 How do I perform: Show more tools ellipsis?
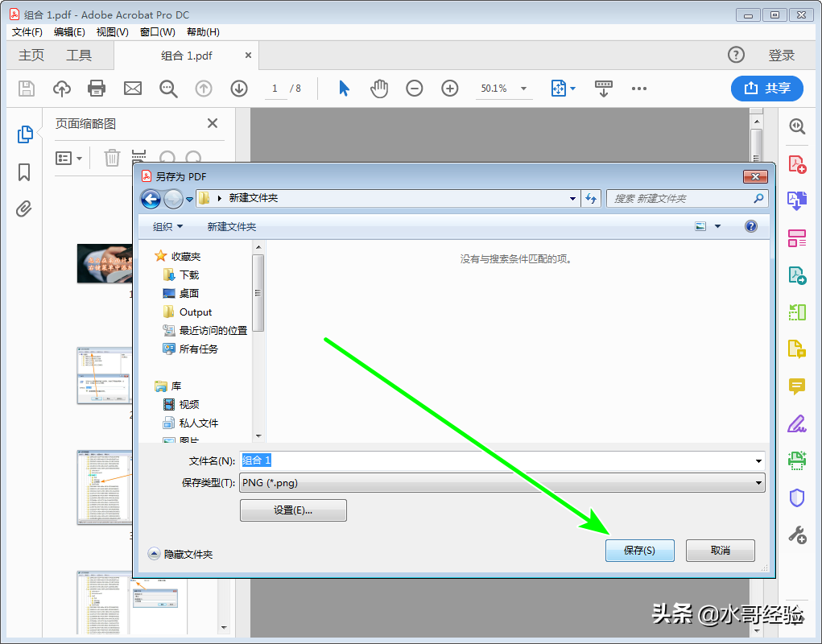pos(639,89)
